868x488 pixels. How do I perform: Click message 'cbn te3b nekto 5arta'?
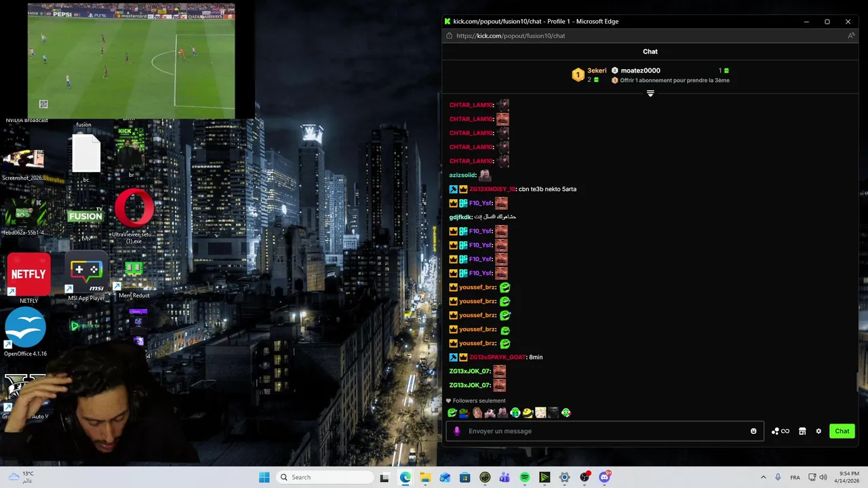[x=547, y=189]
